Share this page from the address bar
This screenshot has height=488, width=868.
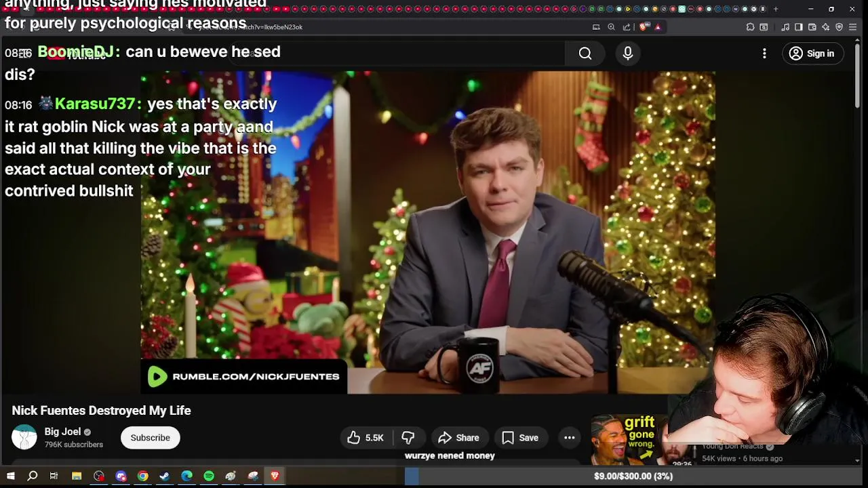627,27
